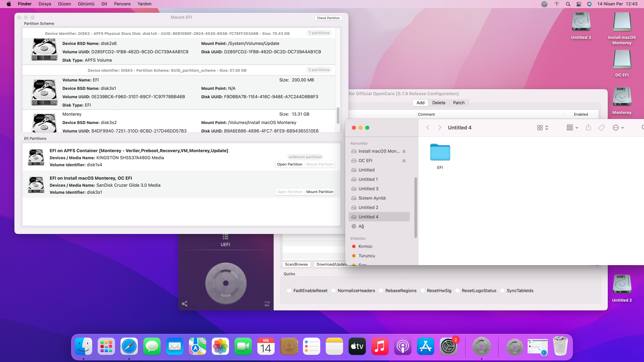644x362 pixels.
Task: Check the ResetLogoStatus quirk
Action: tap(457, 291)
